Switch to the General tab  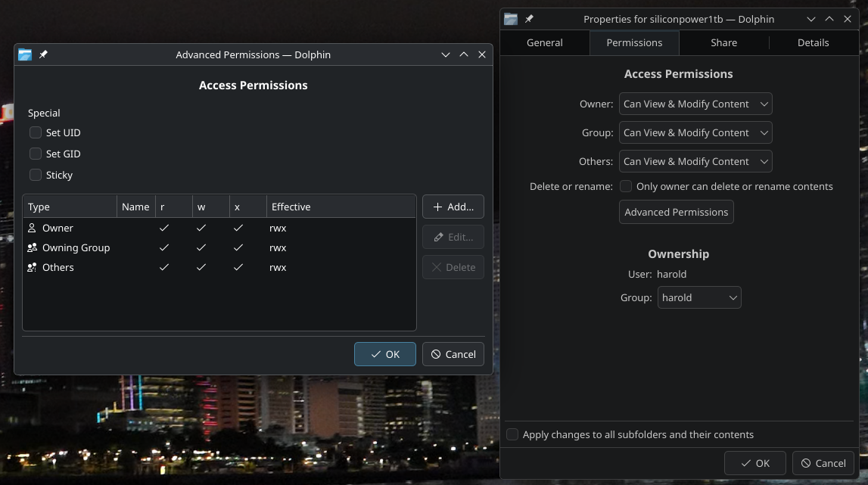point(544,42)
